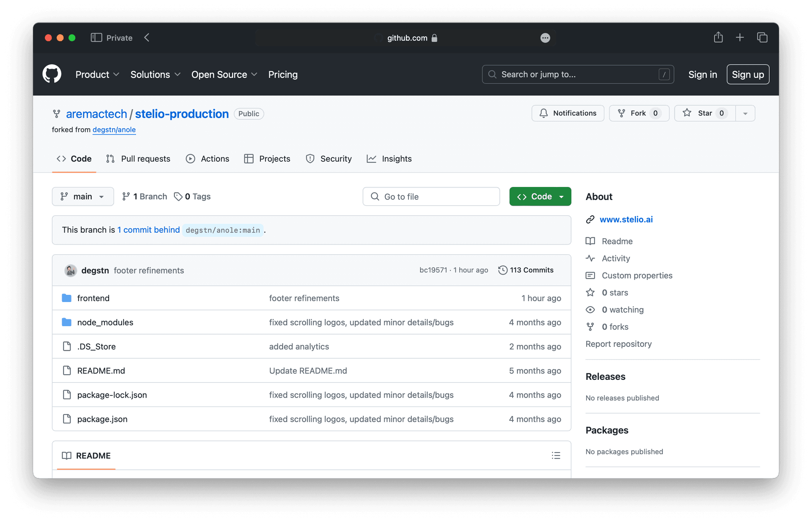
Task: Click the tag icon beside 0 Tags
Action: pos(178,197)
